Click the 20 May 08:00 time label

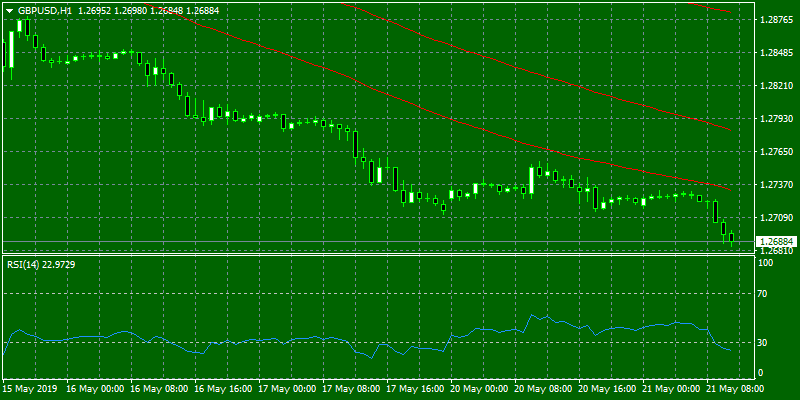click(x=543, y=388)
